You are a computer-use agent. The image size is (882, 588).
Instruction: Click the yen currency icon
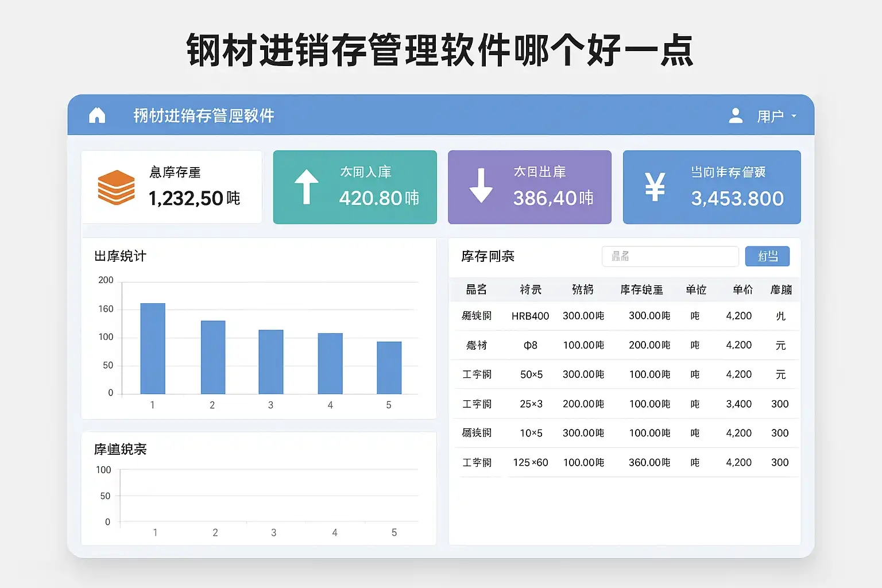655,187
